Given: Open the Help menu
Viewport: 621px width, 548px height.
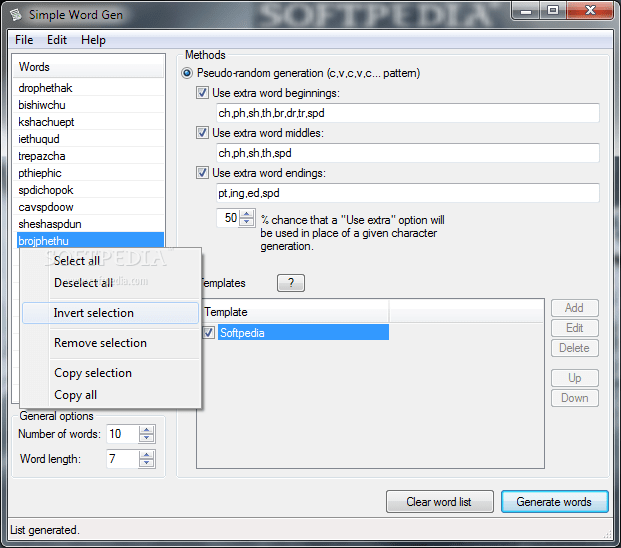Looking at the screenshot, I should point(93,40).
